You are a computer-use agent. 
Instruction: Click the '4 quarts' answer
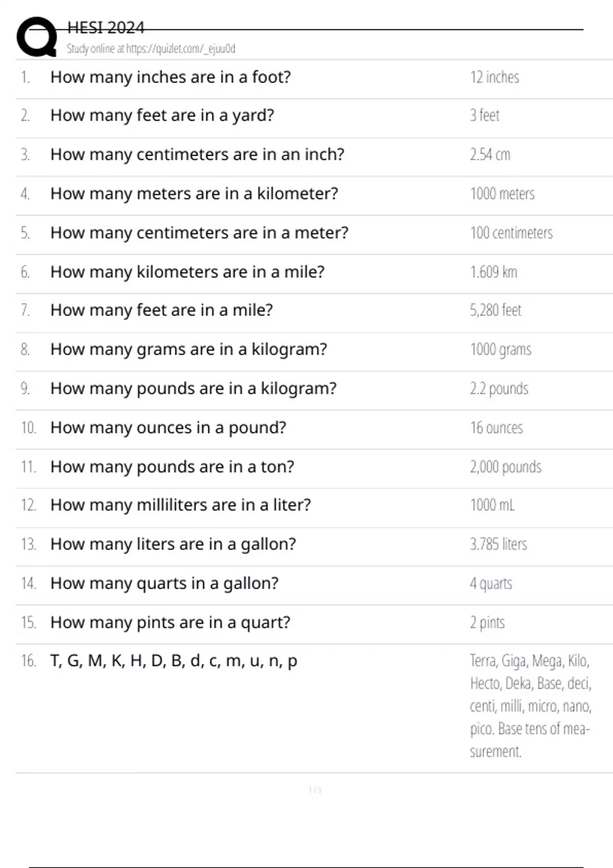click(491, 583)
